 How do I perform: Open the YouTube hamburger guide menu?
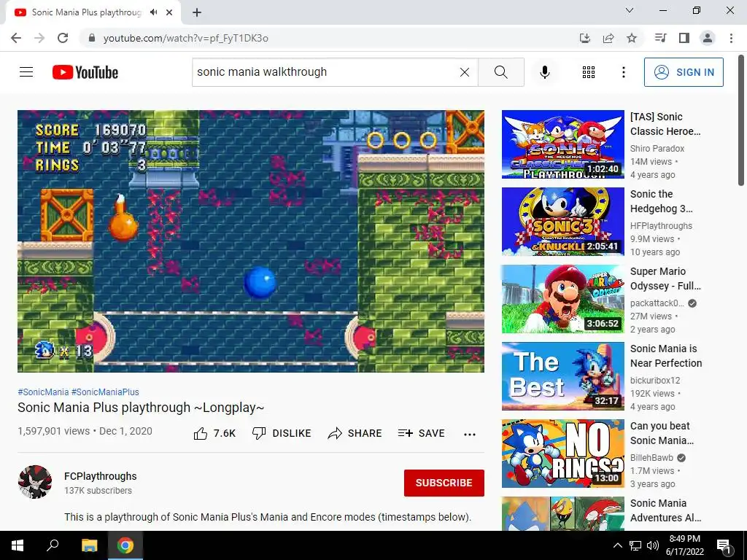[x=26, y=72]
